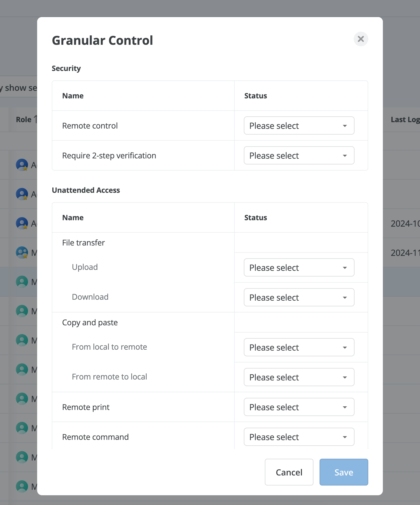The width and height of the screenshot is (420, 505).
Task: Click the last green member avatar
Action: coord(22,486)
